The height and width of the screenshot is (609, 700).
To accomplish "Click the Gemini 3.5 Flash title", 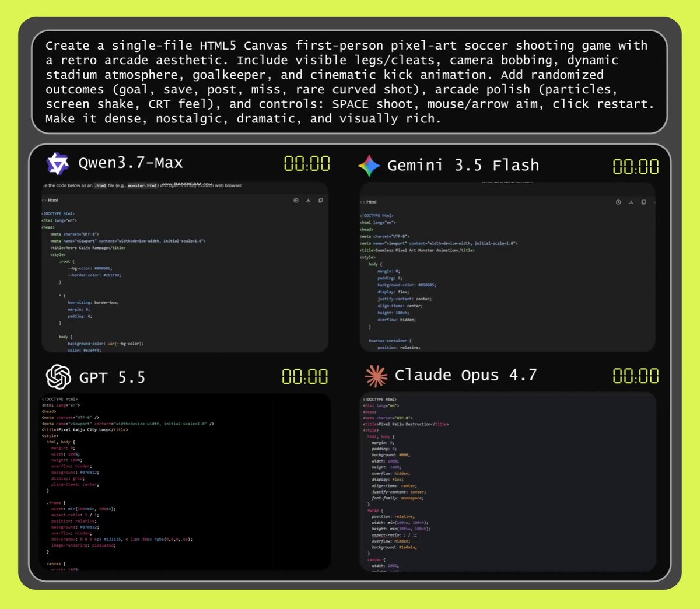I will click(x=463, y=165).
